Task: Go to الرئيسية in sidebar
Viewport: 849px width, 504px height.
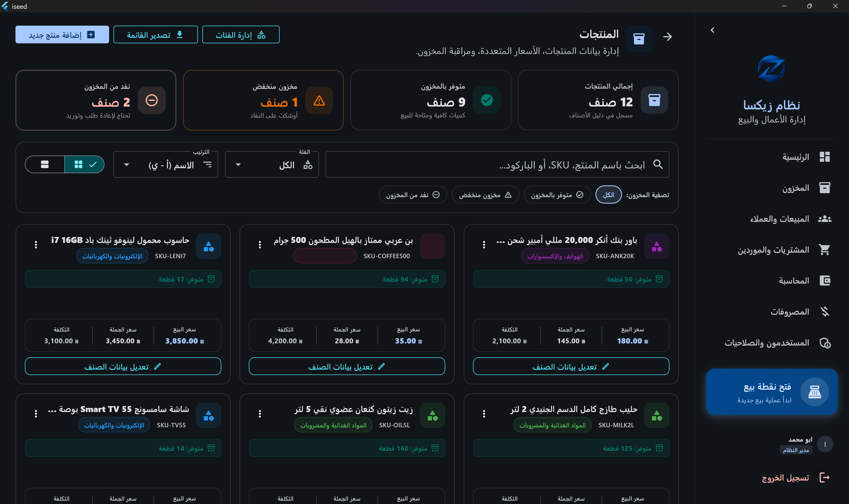Action: pyautogui.click(x=772, y=157)
